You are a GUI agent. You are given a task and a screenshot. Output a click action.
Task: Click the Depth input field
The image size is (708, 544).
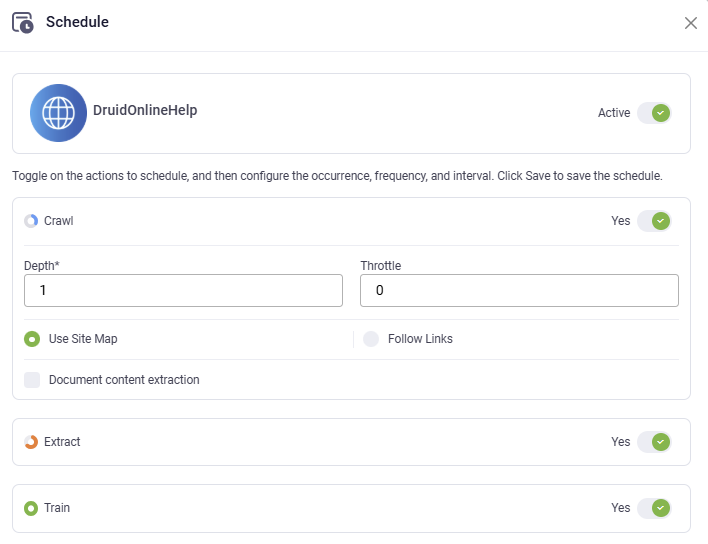tap(183, 291)
